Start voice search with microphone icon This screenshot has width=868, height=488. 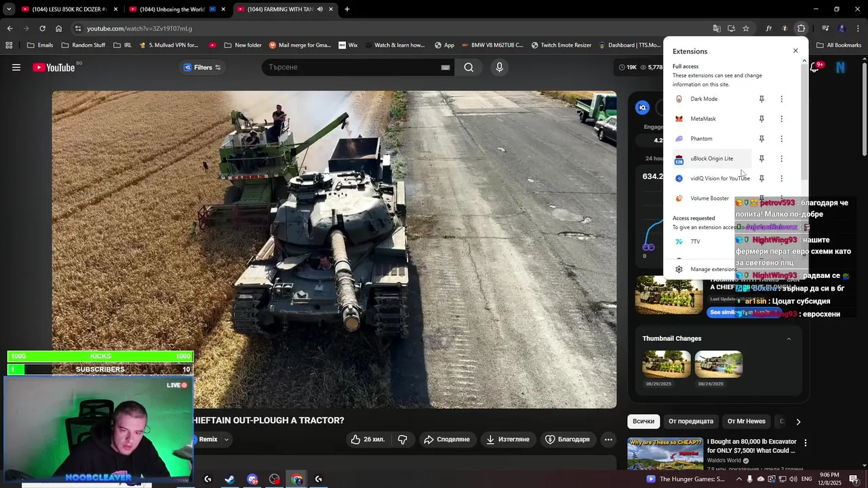pos(499,67)
